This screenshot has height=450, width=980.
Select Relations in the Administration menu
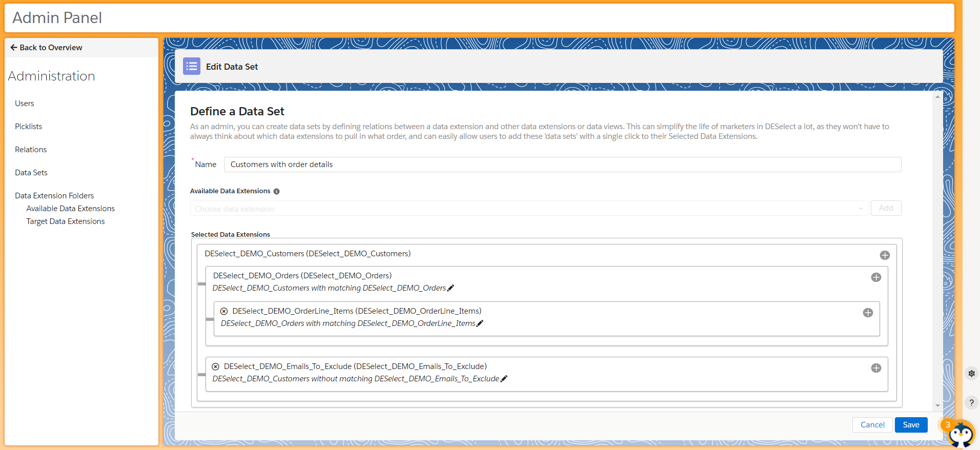pos(31,150)
